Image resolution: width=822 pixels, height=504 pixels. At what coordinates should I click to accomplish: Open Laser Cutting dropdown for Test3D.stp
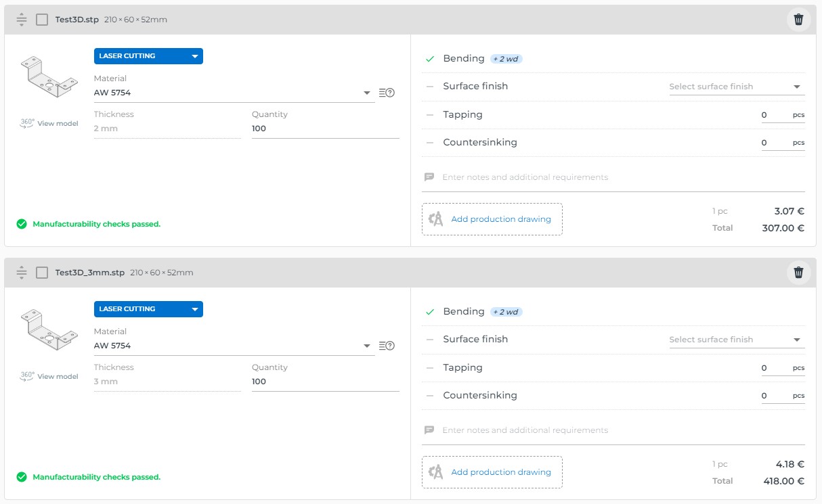148,56
